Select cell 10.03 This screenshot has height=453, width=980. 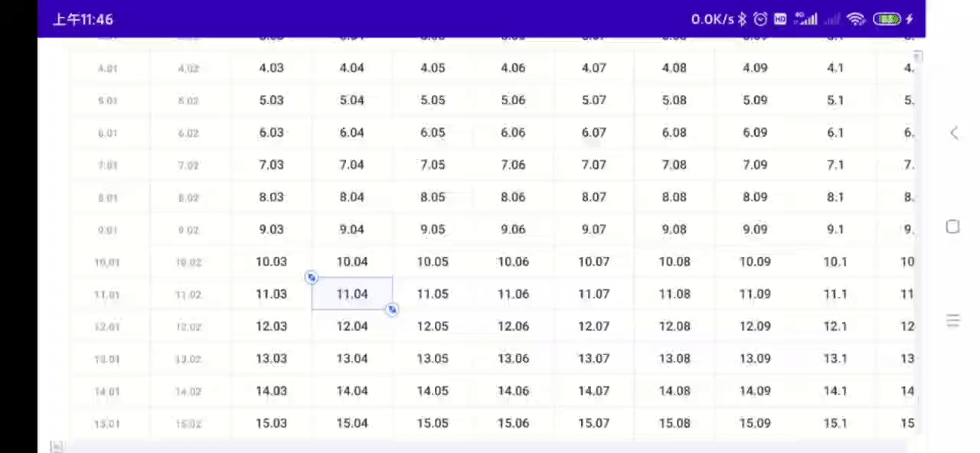(272, 262)
